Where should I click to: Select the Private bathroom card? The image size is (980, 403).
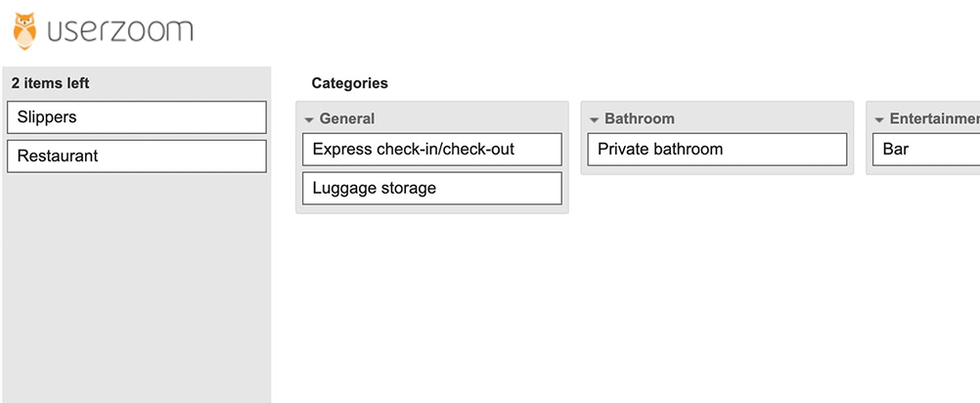(716, 150)
